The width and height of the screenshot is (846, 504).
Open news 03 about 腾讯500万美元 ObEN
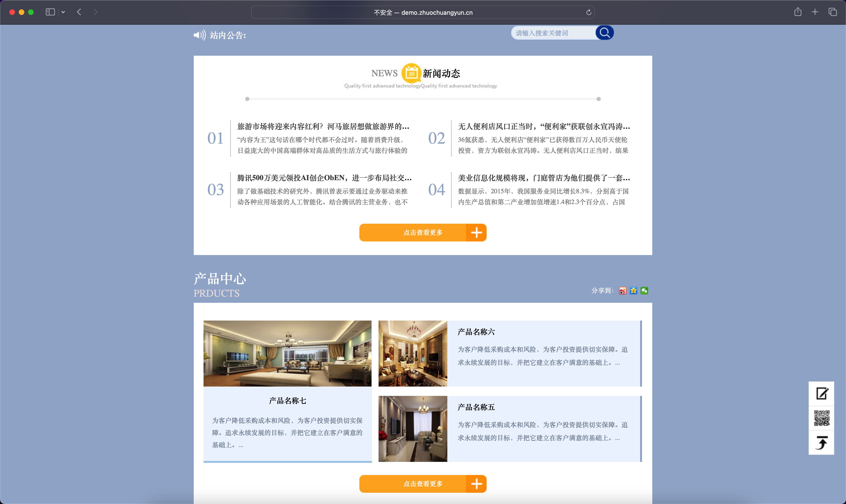pyautogui.click(x=324, y=178)
